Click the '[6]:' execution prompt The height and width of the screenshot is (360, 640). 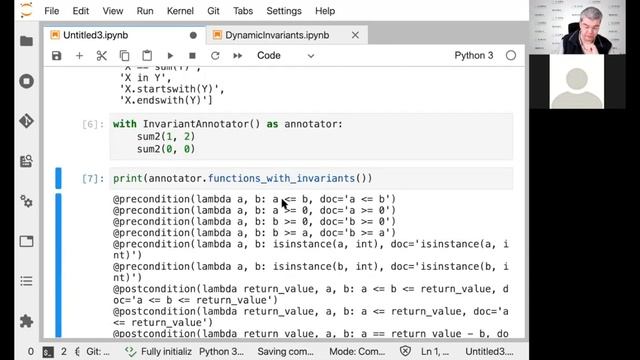click(93, 124)
